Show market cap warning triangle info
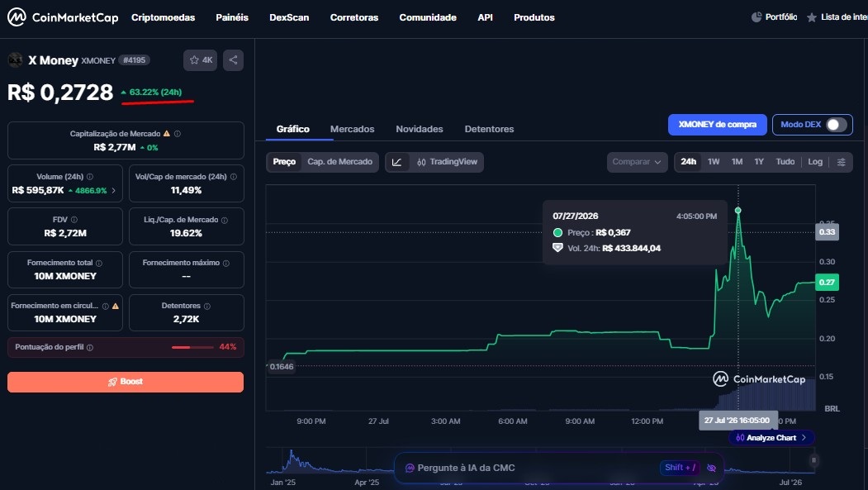 (x=167, y=133)
